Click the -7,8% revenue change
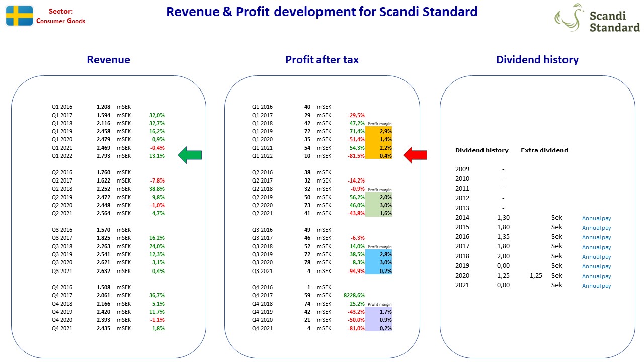Screen dimensions: 644x362 pyautogui.click(x=157, y=180)
